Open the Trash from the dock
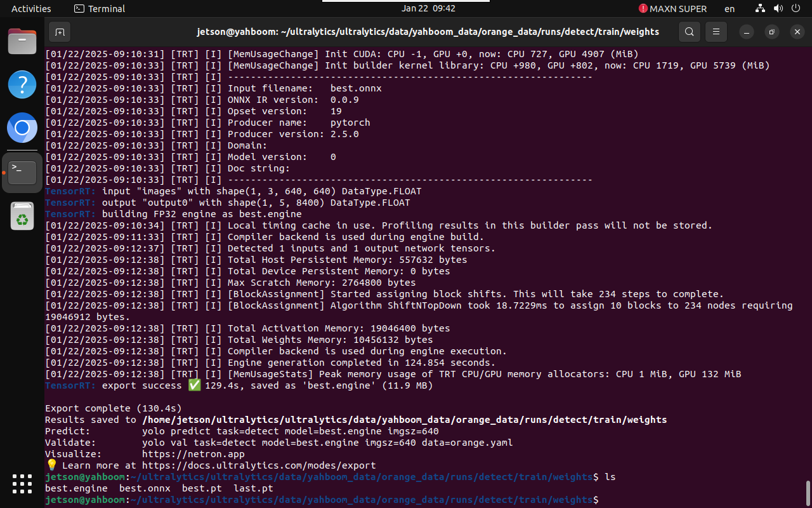812x508 pixels. pyautogui.click(x=22, y=216)
